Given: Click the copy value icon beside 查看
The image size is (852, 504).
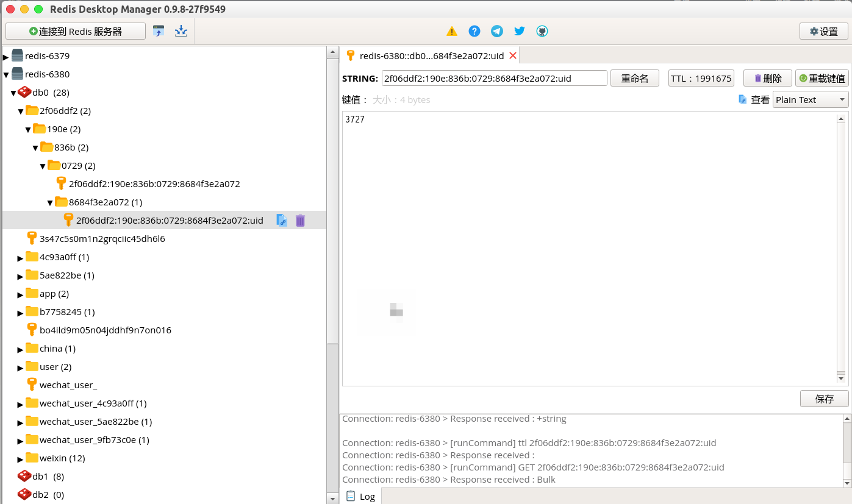Looking at the screenshot, I should tap(742, 99).
